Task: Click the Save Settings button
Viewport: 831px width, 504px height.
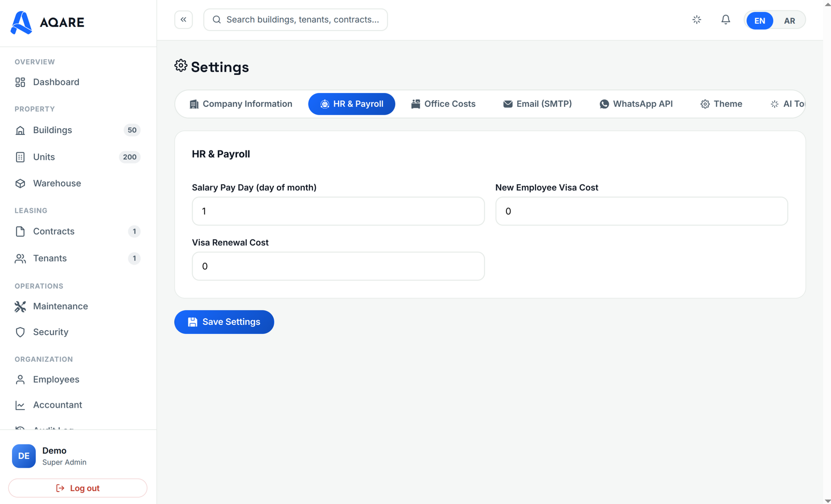Action: 224,322
